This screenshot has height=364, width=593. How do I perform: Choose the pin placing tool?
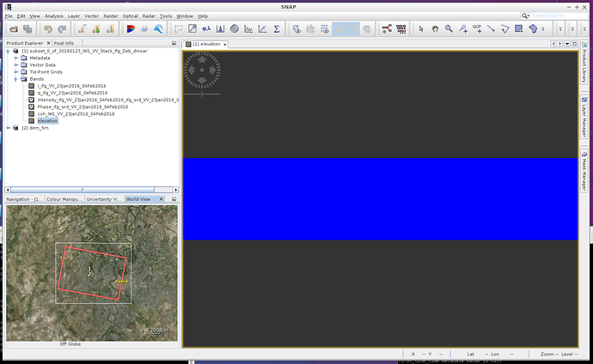[463, 28]
